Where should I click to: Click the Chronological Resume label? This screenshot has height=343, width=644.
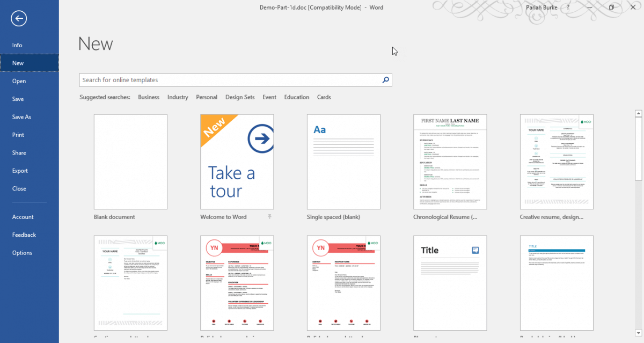coord(445,217)
